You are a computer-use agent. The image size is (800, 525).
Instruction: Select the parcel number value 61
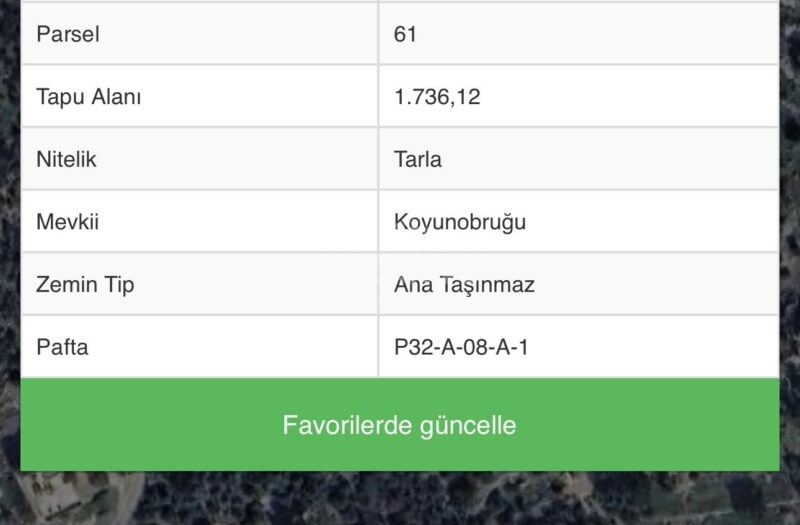tap(405, 34)
